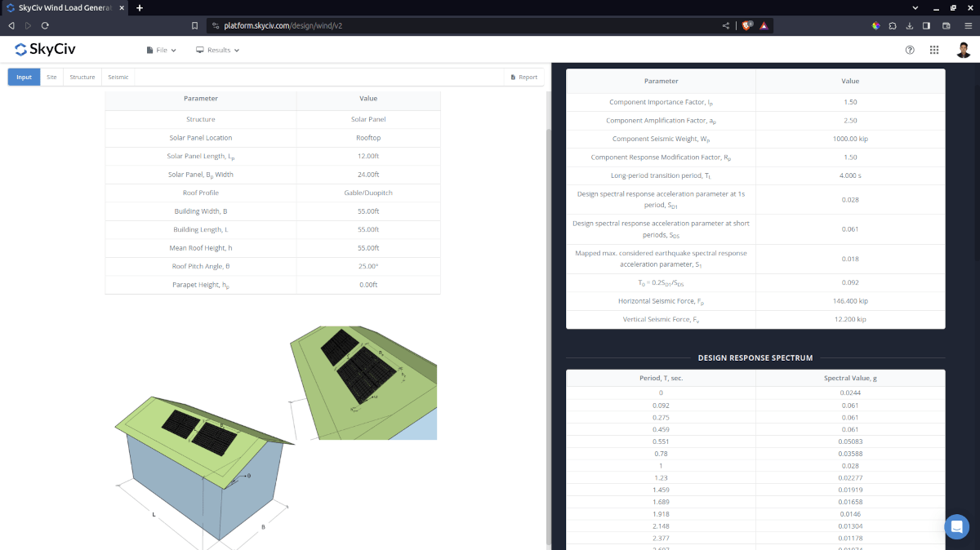Click the SkyCiv logo

coord(45,49)
